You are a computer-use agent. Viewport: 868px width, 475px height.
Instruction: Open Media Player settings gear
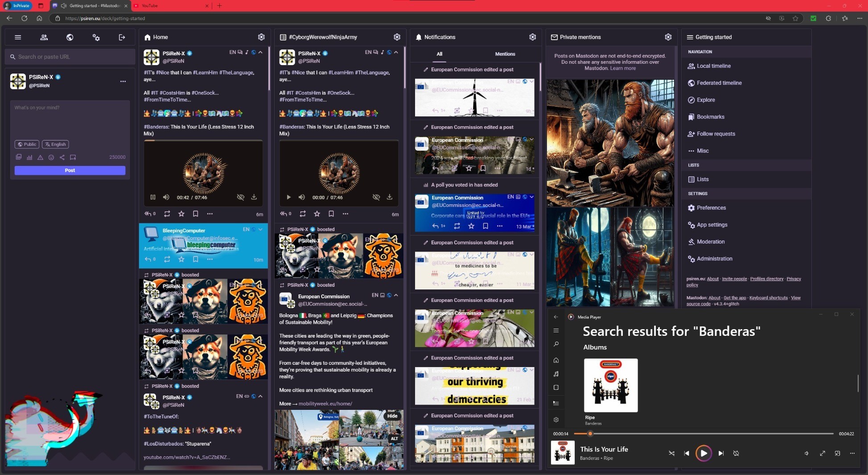tap(556, 420)
